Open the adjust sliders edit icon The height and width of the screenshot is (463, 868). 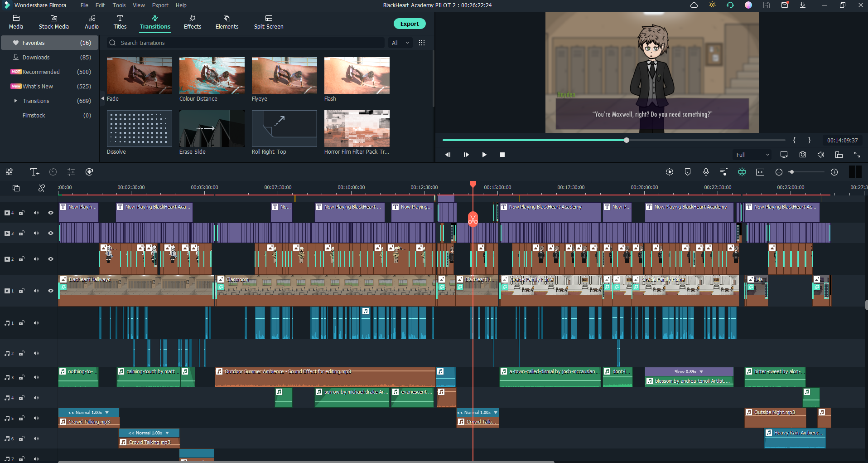(x=71, y=172)
